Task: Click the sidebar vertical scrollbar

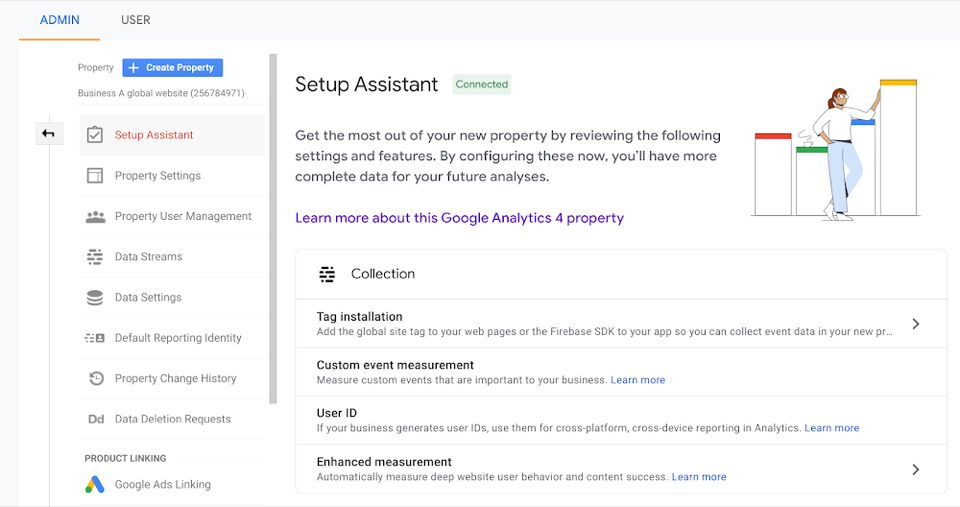Action: [x=273, y=229]
